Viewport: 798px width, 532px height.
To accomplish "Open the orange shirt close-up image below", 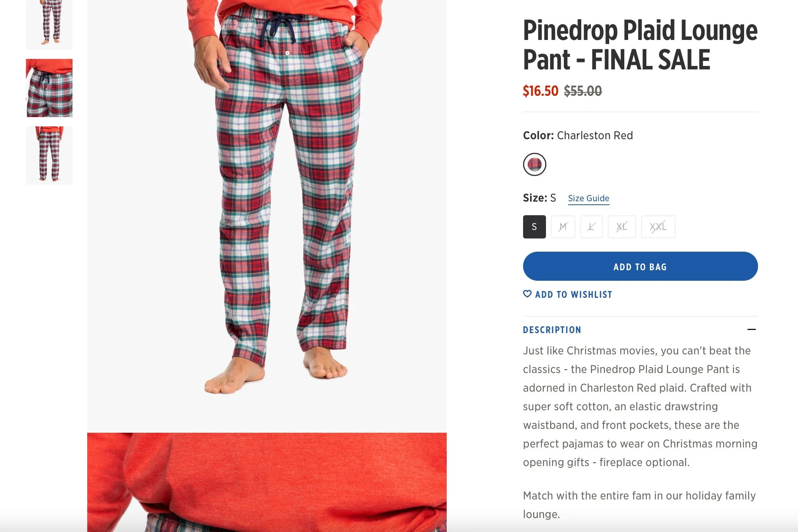I will point(267,482).
